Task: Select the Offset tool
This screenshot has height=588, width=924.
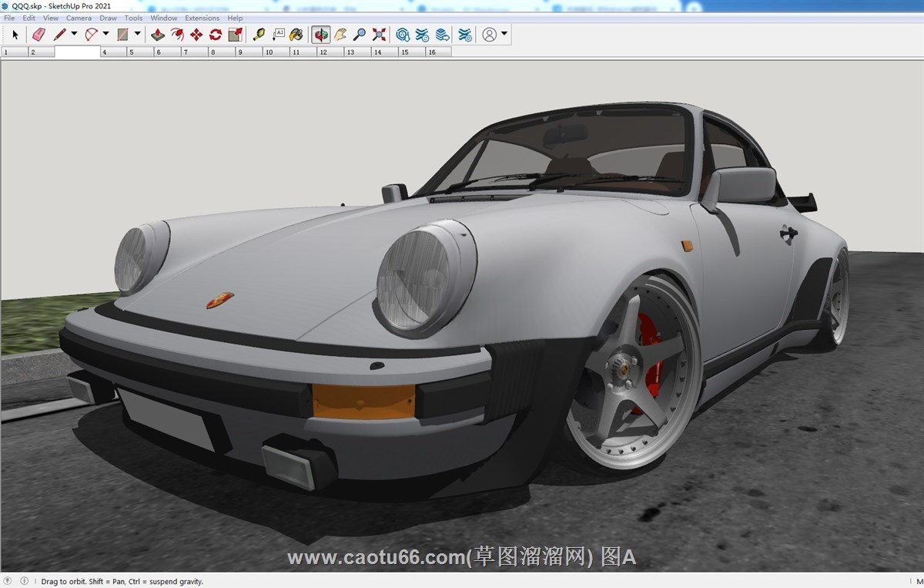Action: (177, 35)
